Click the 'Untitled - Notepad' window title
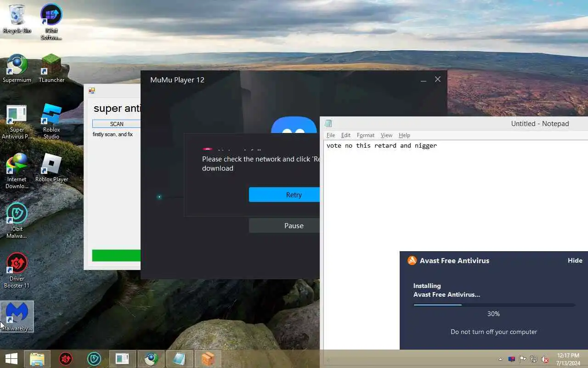The image size is (588, 368). pos(540,123)
